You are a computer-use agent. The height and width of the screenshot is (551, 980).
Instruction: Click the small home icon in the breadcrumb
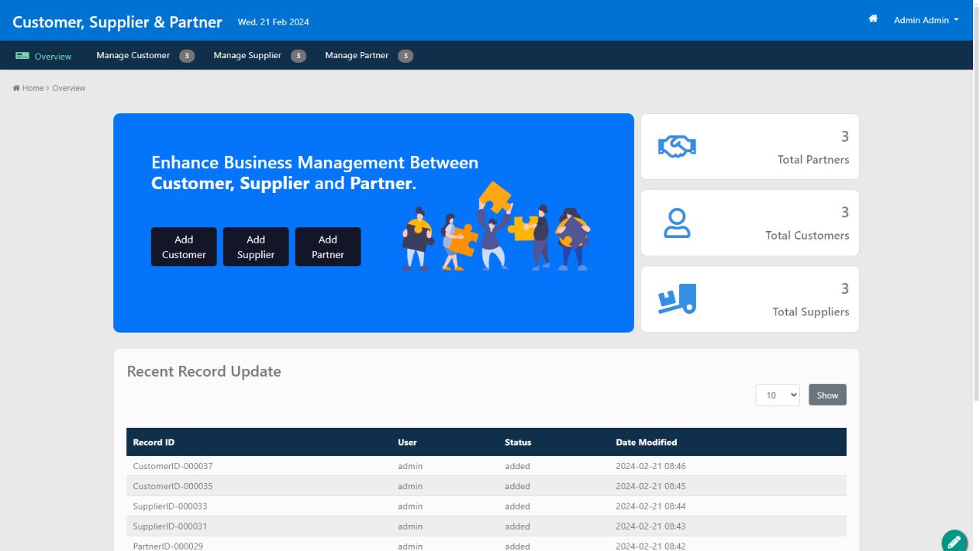pyautogui.click(x=16, y=88)
